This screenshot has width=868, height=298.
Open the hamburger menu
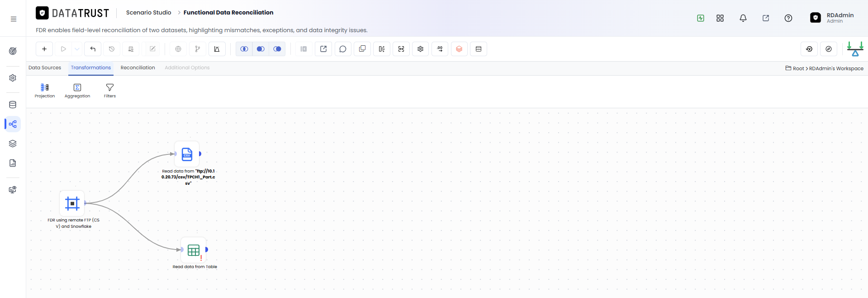coord(14,19)
